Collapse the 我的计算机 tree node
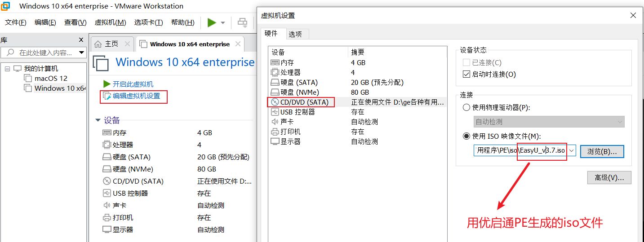This screenshot has width=644, height=242. (7, 69)
